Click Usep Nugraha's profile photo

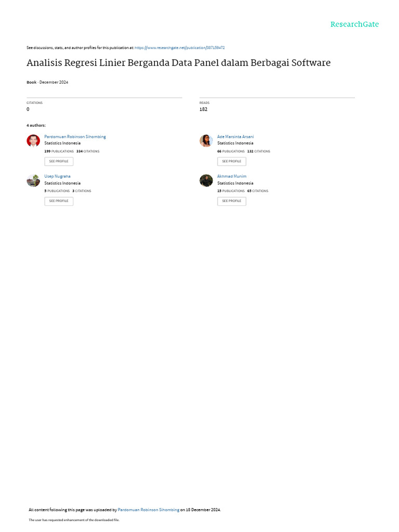tap(33, 180)
